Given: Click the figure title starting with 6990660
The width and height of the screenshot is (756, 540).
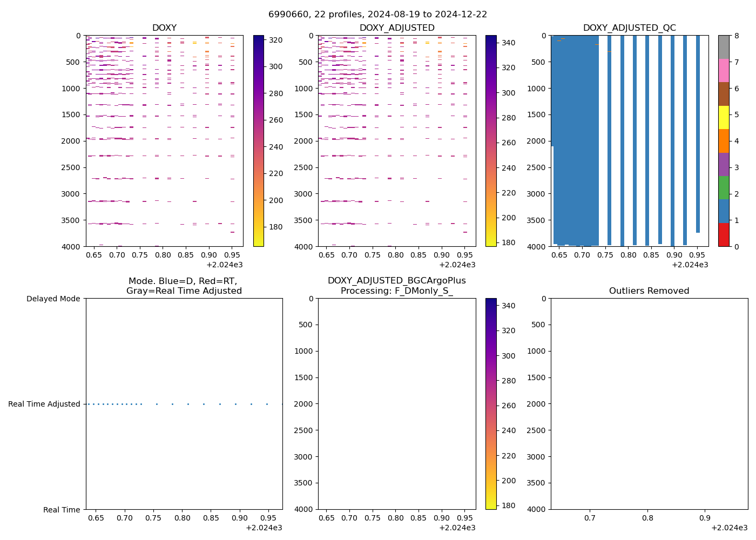Looking at the screenshot, I should [x=377, y=15].
